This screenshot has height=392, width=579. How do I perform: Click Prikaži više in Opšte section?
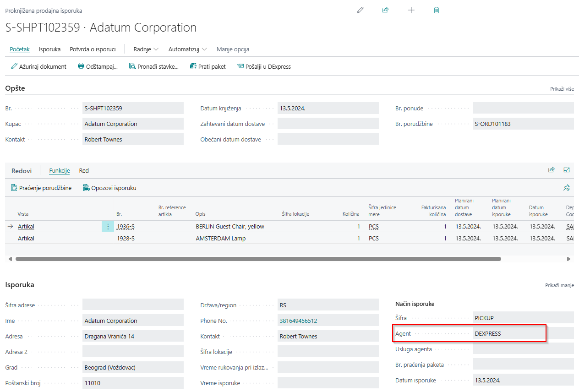(x=562, y=89)
